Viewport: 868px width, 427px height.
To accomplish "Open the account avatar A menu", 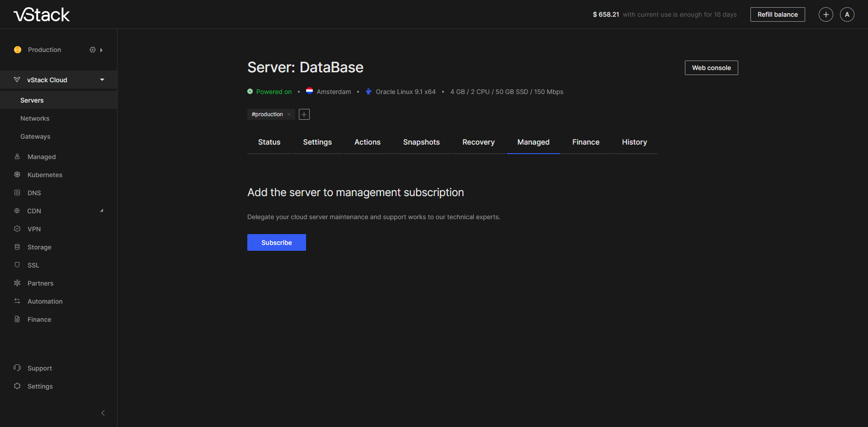I will click(847, 14).
